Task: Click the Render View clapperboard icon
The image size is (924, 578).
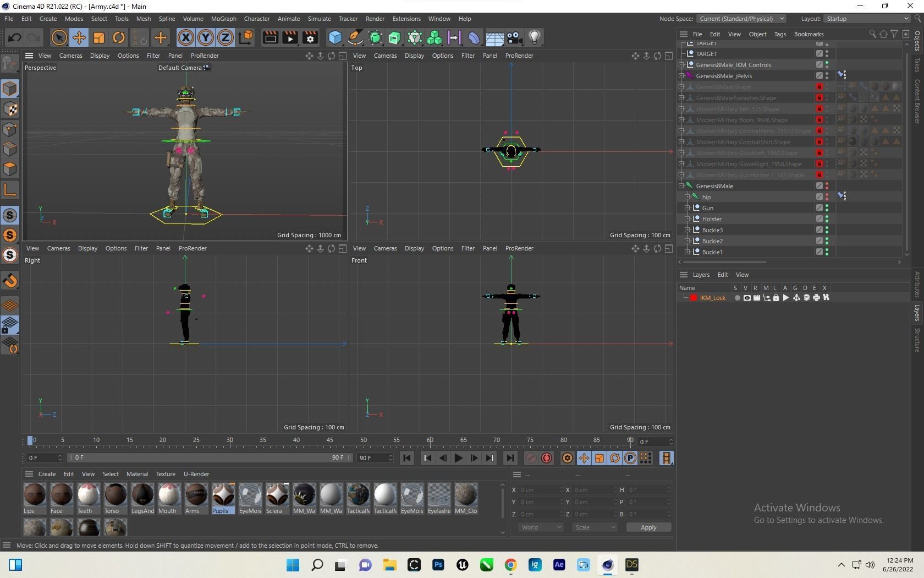Action: pos(270,37)
